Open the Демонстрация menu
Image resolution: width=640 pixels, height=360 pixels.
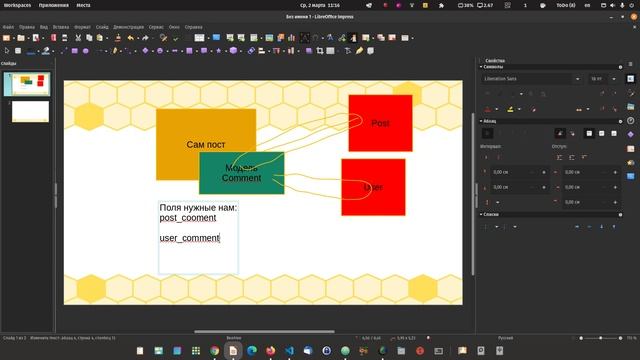pyautogui.click(x=129, y=27)
